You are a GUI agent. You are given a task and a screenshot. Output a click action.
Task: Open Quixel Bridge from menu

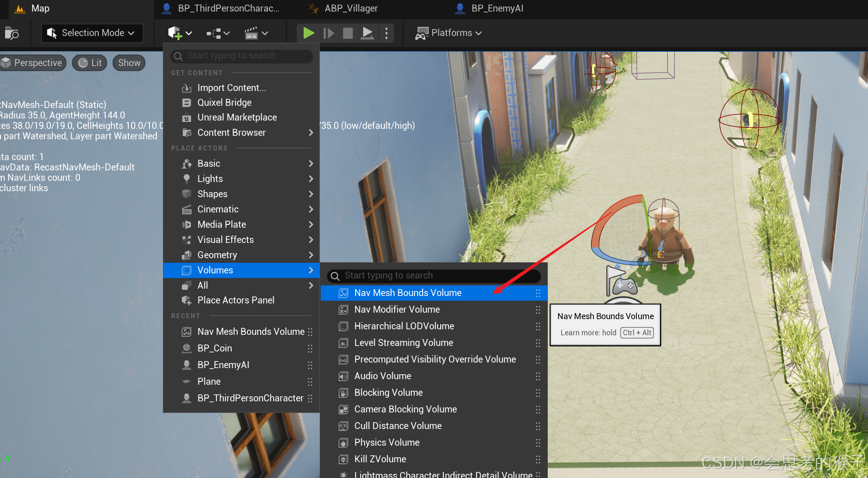[241, 103]
